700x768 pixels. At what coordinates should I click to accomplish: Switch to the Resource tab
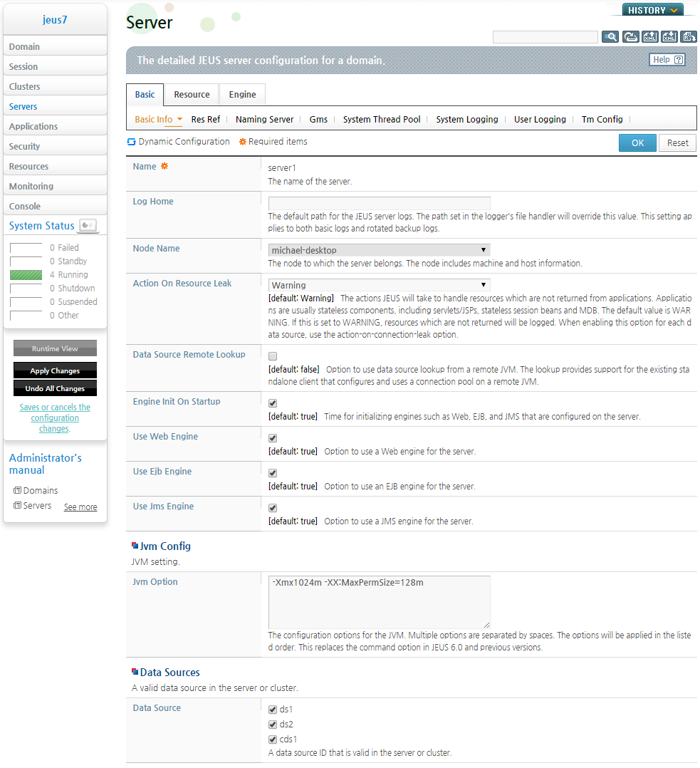(192, 95)
